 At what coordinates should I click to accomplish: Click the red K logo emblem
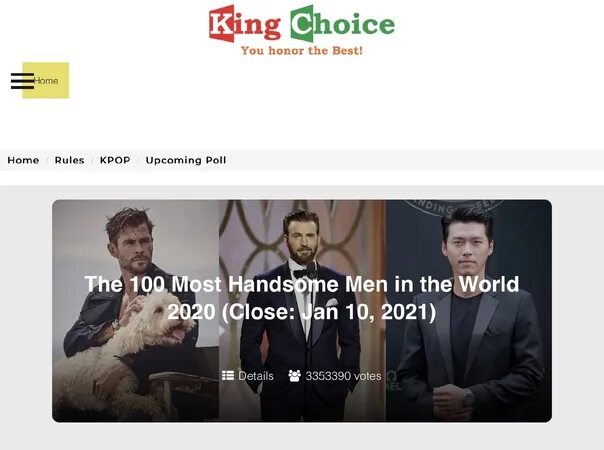coord(222,24)
